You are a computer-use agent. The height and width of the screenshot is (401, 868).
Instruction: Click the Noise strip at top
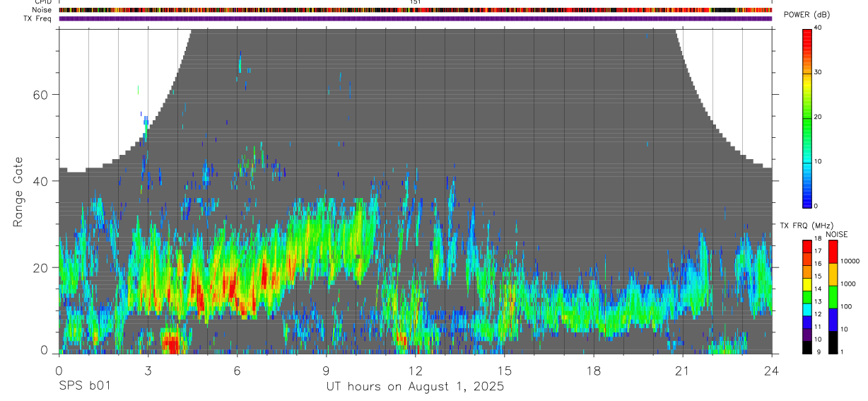[x=416, y=10]
